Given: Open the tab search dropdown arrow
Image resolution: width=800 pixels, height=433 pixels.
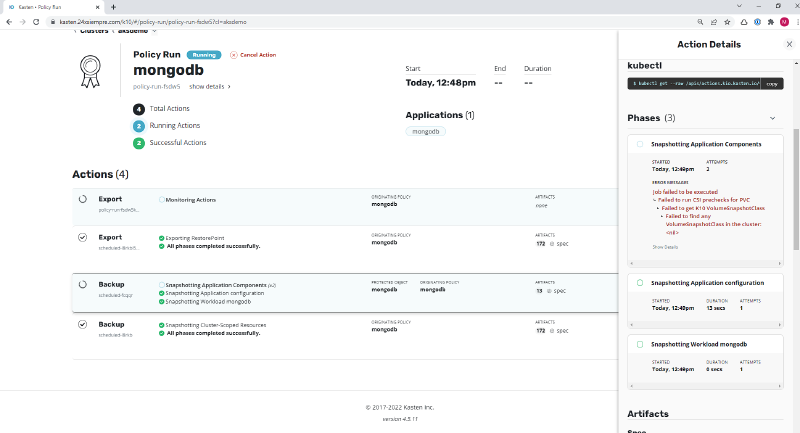Looking at the screenshot, I should [739, 6].
